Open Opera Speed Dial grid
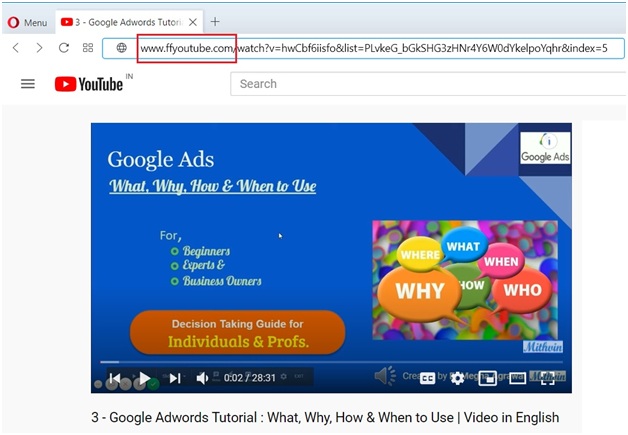The image size is (628, 435). 88,48
